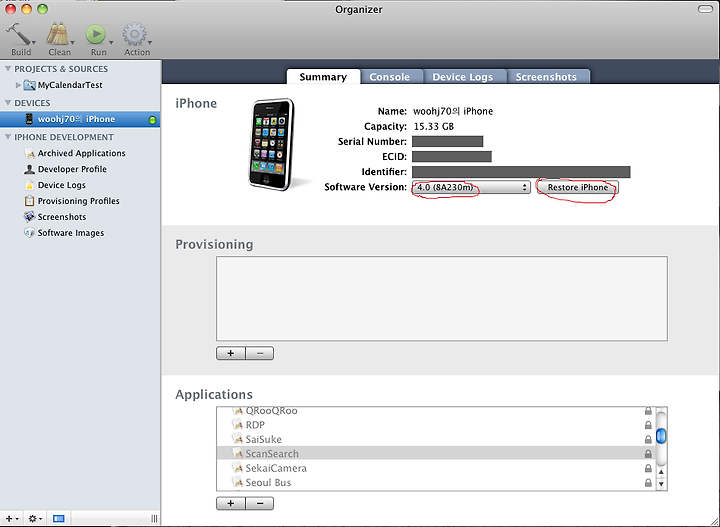
Task: Add an application with plus button
Action: click(231, 503)
